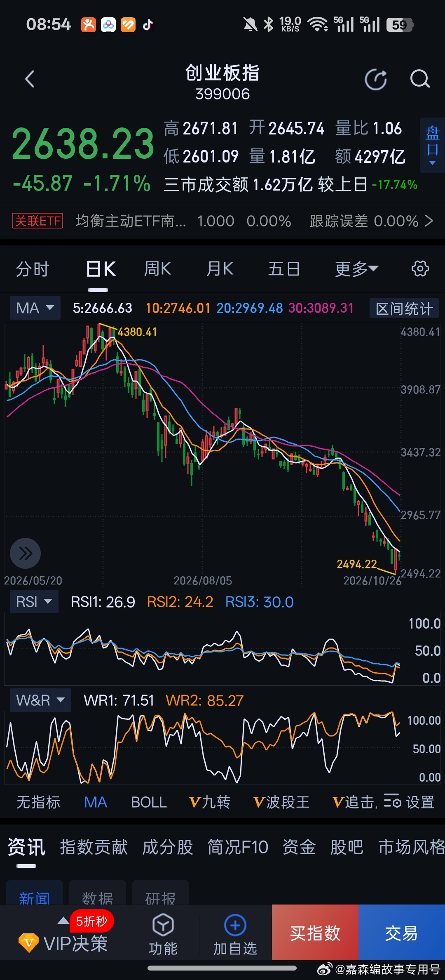Image resolution: width=445 pixels, height=980 pixels.
Task: Open the 资讯 tab
Action: [x=26, y=847]
